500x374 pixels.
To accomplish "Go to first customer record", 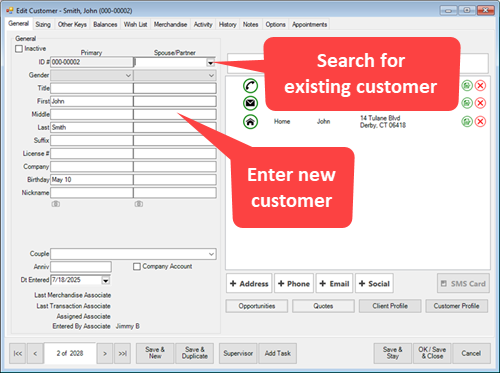I will pyautogui.click(x=18, y=353).
